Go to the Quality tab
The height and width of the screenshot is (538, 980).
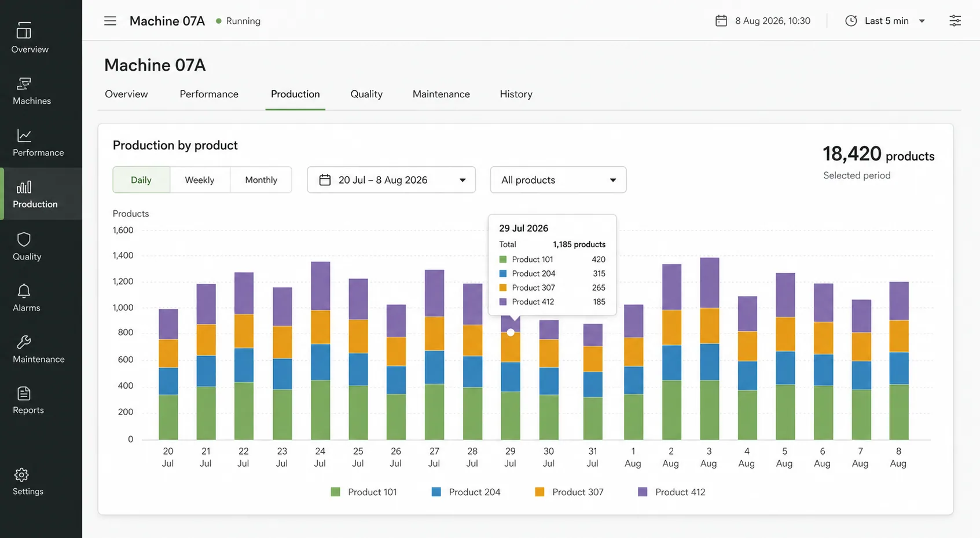coord(366,94)
